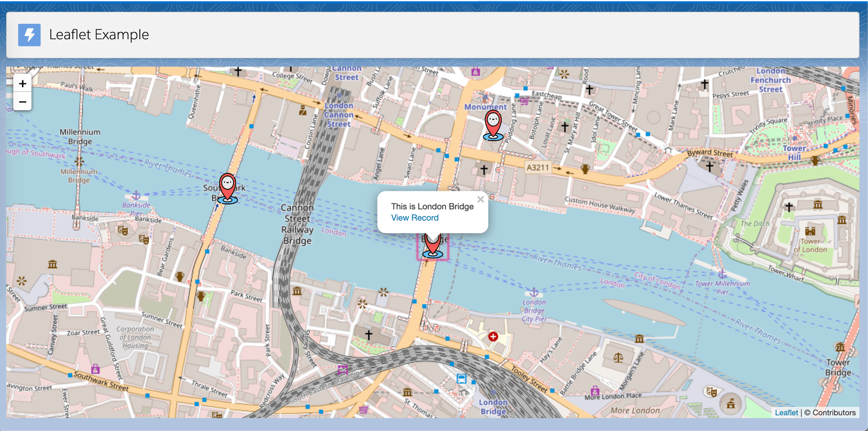This screenshot has height=431, width=868.
Task: Click the church cross icon near Park Street
Action: (368, 335)
